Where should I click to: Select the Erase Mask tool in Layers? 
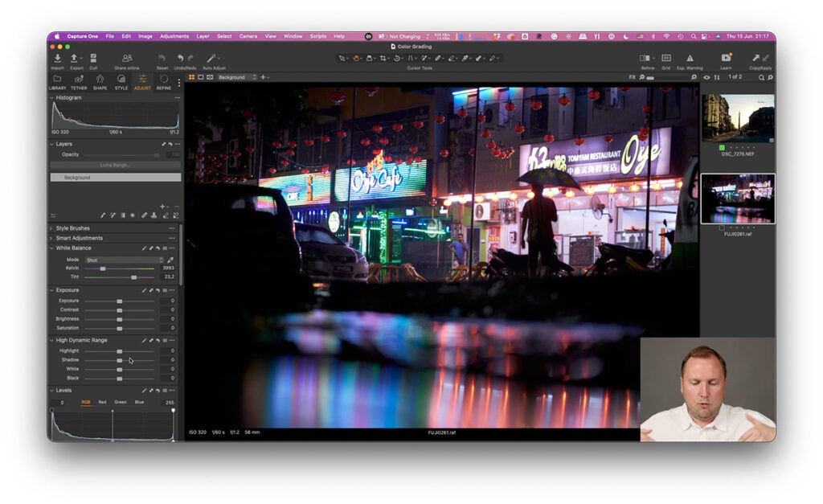(166, 215)
